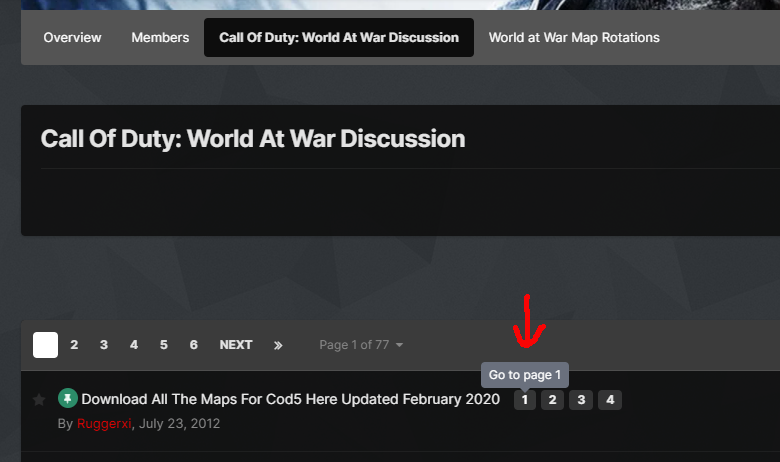Click the star icon beside pinned topic
The height and width of the screenshot is (462, 780).
39,400
